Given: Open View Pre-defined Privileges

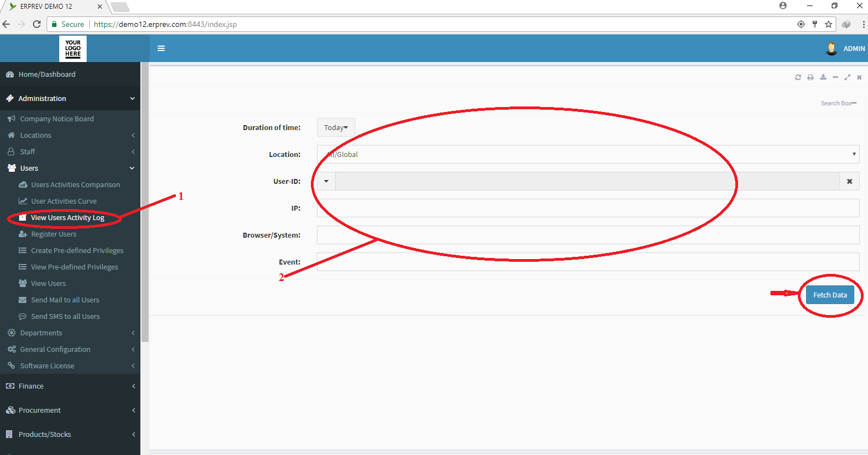Looking at the screenshot, I should (75, 267).
